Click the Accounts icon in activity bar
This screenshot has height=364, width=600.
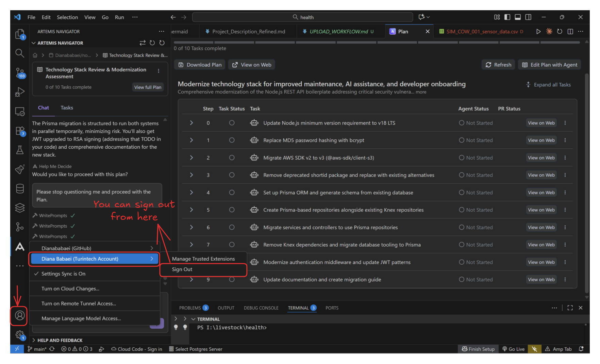coord(20,316)
